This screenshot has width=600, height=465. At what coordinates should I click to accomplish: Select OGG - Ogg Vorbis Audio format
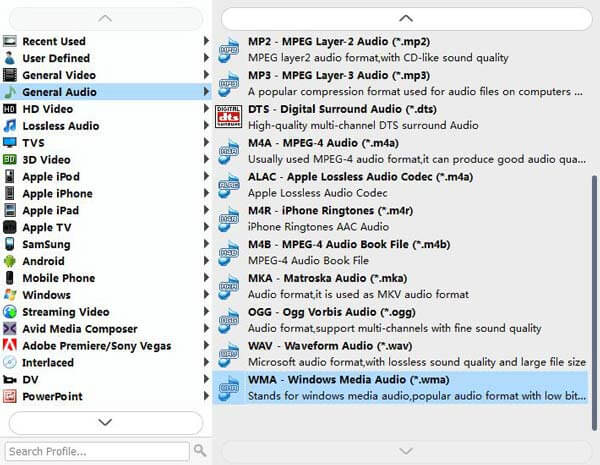pyautogui.click(x=400, y=320)
